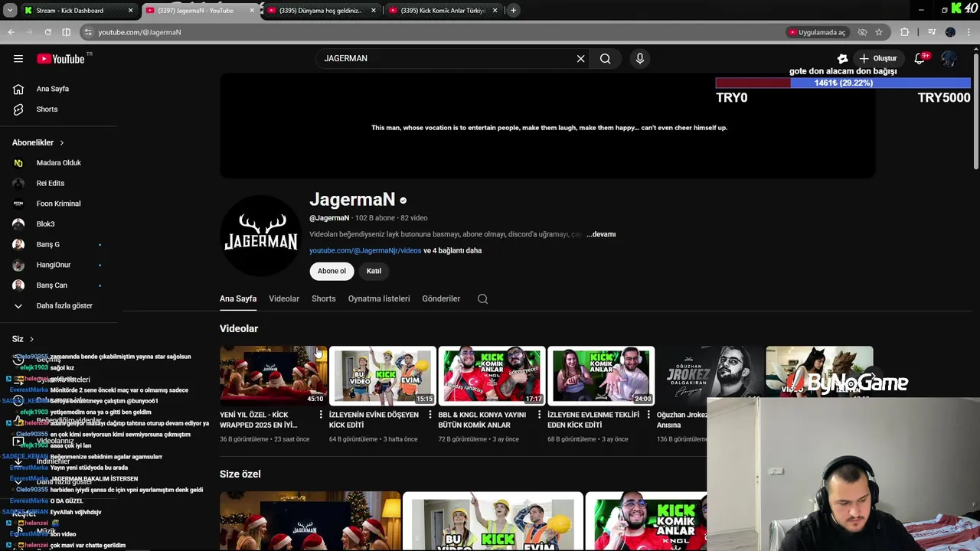980x551 pixels.
Task: Expand channel description with ...devamı
Action: click(x=601, y=234)
